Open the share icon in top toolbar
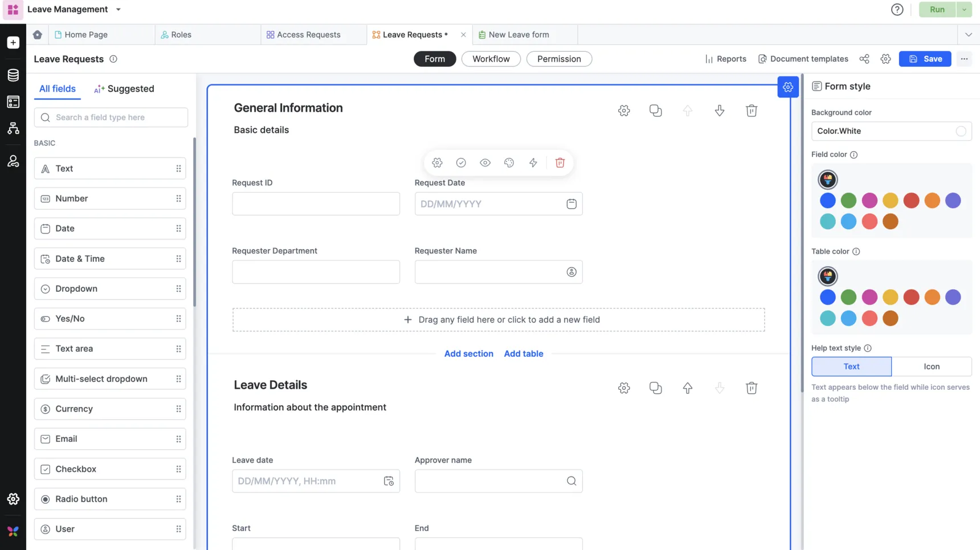 (864, 59)
